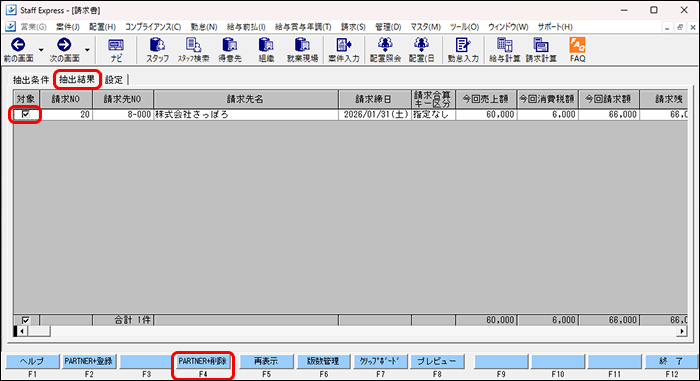Screen dimensions: 700x381
Task: Open the サポート(H) menu
Action: click(x=555, y=27)
